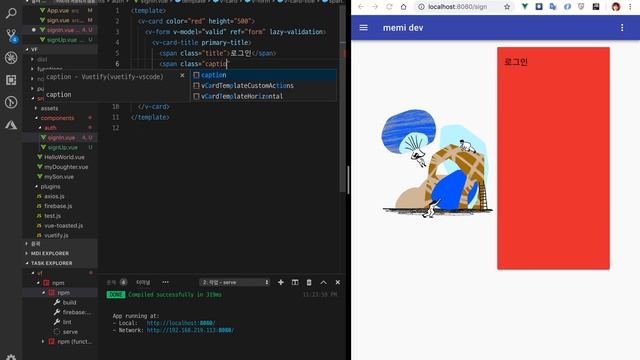The image size is (640, 360).
Task: Go to Chrome home page
Action: [403, 7]
